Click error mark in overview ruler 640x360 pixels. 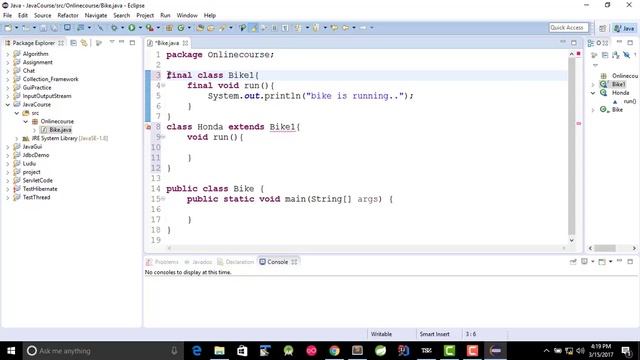click(x=578, y=123)
